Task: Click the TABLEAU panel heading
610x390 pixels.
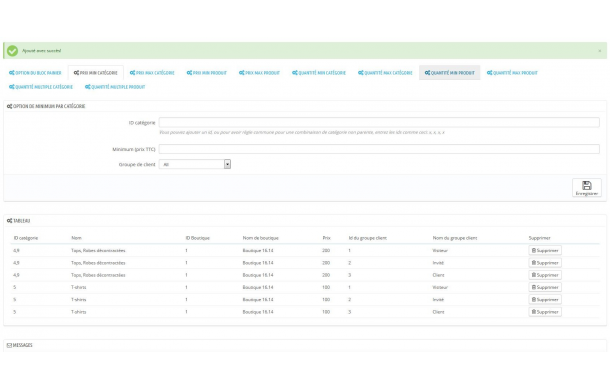Action: tap(18, 221)
